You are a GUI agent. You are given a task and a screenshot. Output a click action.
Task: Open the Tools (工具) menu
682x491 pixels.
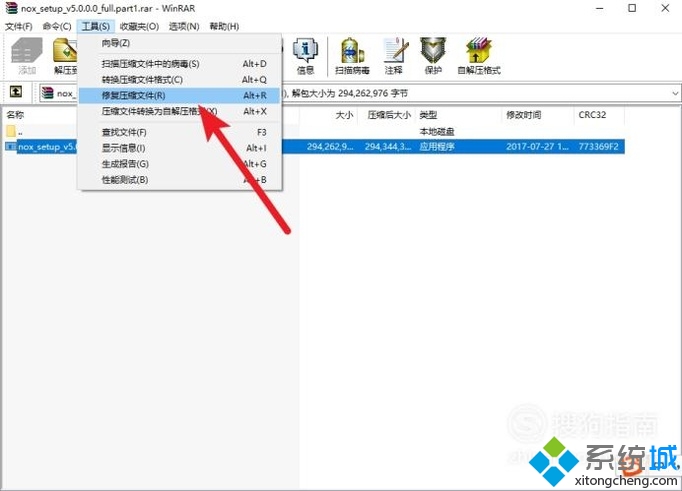pos(96,27)
